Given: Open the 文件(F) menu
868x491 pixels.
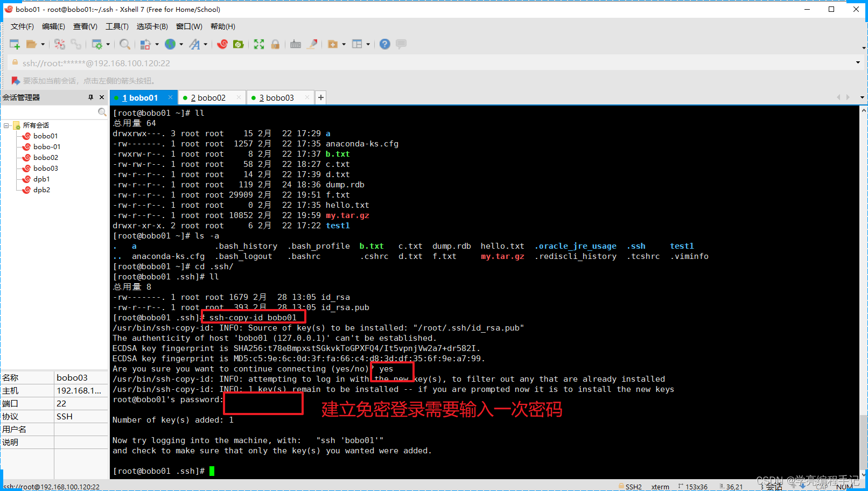Looking at the screenshot, I should click(22, 26).
